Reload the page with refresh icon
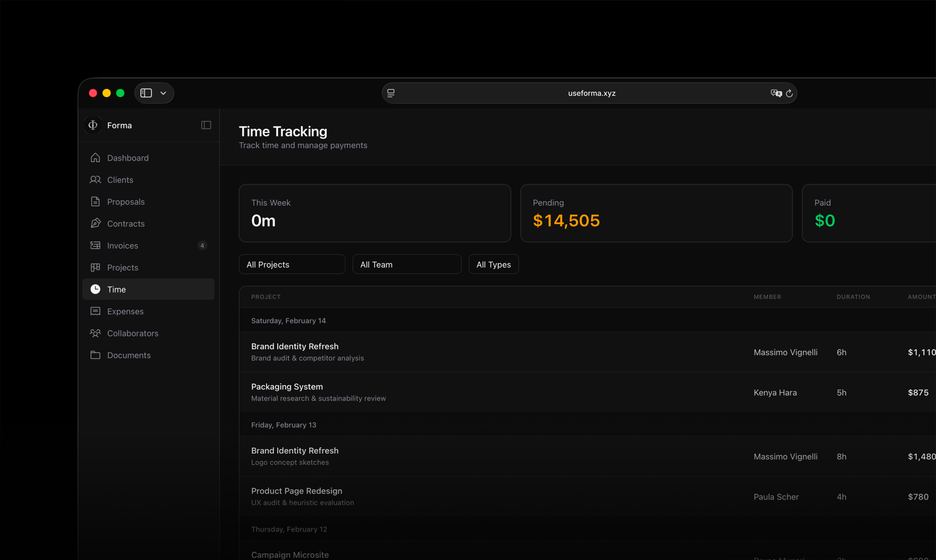The width and height of the screenshot is (936, 560). click(789, 93)
